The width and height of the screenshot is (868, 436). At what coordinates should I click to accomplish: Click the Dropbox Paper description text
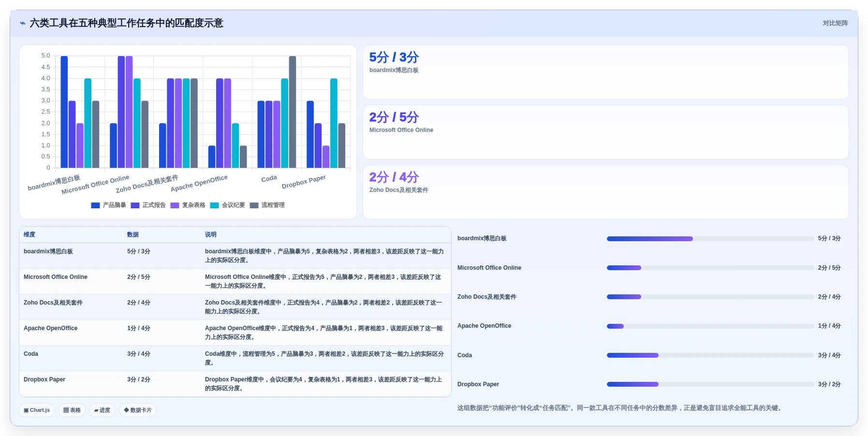(x=324, y=384)
